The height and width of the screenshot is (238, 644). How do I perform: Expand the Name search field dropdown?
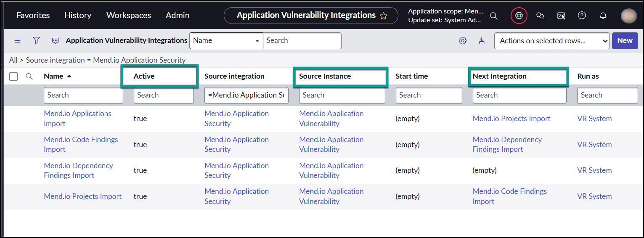coord(226,41)
